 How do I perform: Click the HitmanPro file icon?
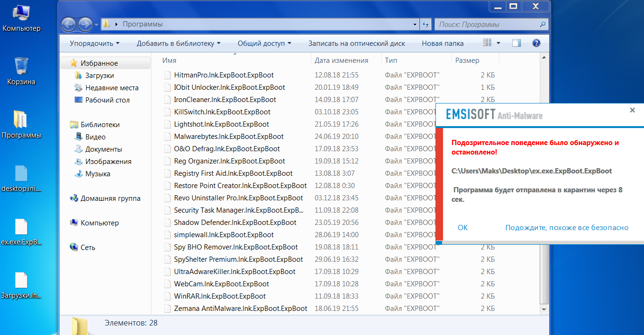(167, 75)
